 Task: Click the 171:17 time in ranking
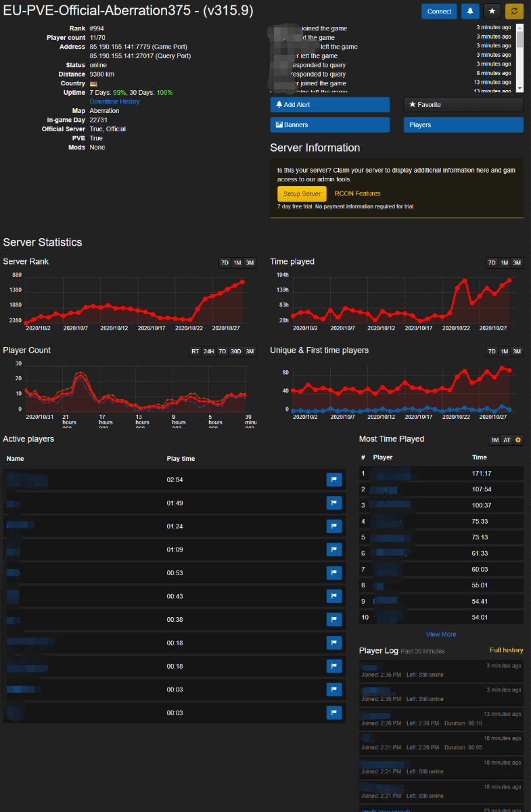[x=481, y=474]
